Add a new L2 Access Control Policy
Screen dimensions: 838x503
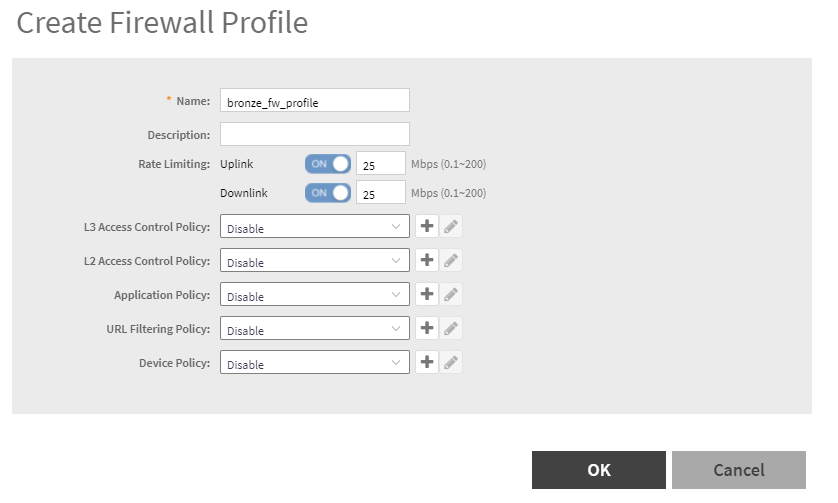[427, 261]
